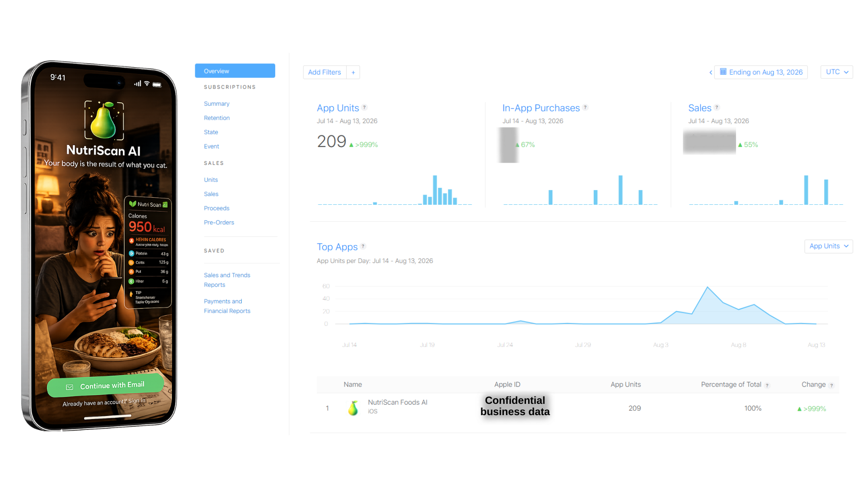Viewport: 868px width, 488px height.
Task: Show help for Change column
Action: pyautogui.click(x=832, y=386)
